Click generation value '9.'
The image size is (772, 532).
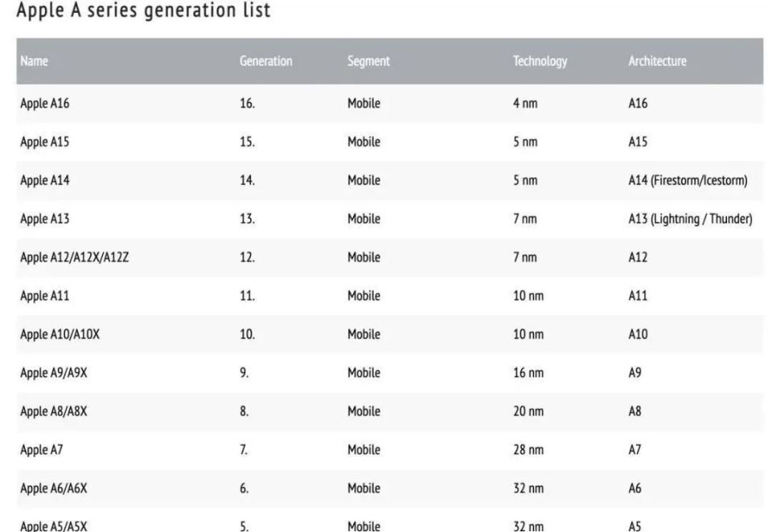244,373
